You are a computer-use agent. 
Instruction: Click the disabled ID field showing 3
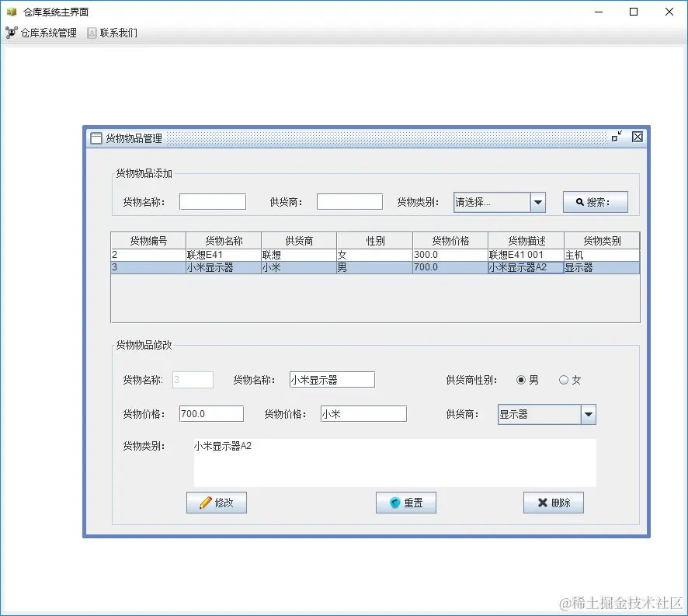click(193, 380)
